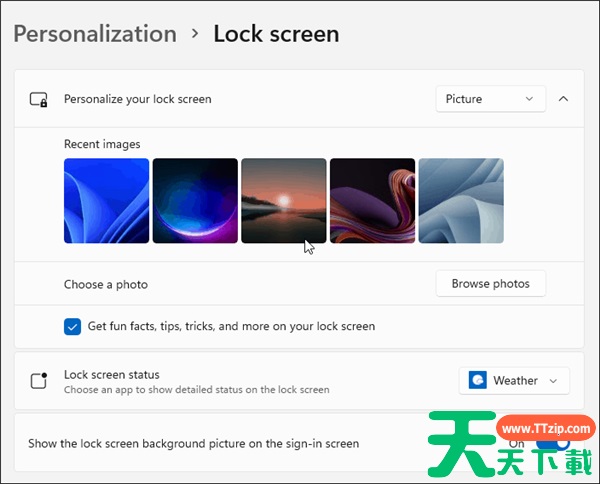Click the lock screen monitor icon
The height and width of the screenshot is (484, 600).
tap(39, 99)
